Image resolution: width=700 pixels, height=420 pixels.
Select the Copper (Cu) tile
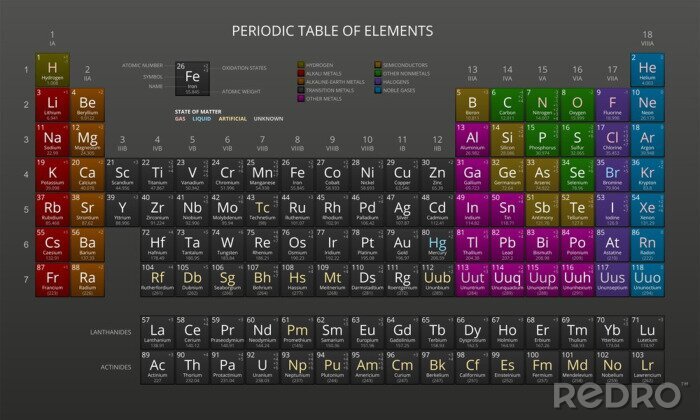(x=402, y=175)
